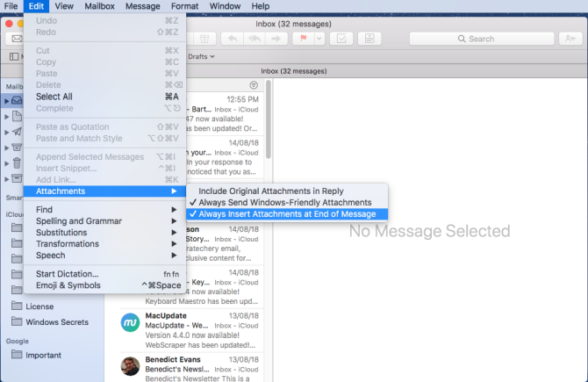Choose Emoji & Symbols menu item
This screenshot has width=588, height=382.
[x=104, y=285]
